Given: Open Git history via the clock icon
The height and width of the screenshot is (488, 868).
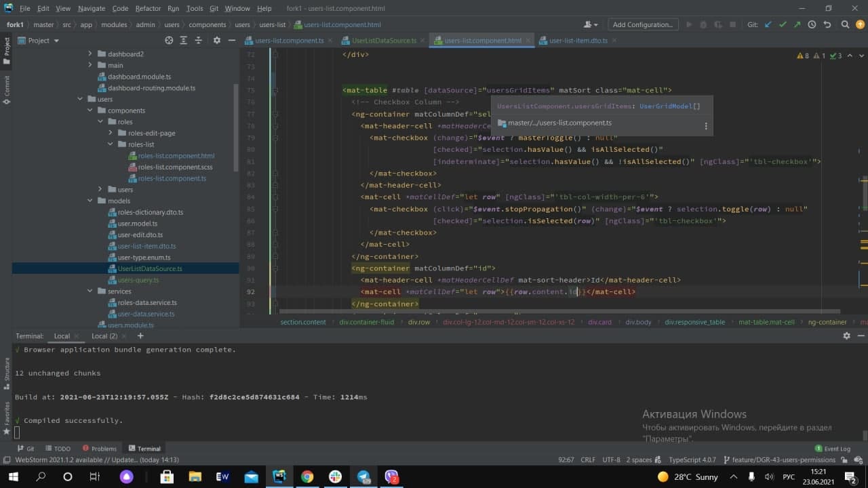Looking at the screenshot, I should pyautogui.click(x=812, y=24).
